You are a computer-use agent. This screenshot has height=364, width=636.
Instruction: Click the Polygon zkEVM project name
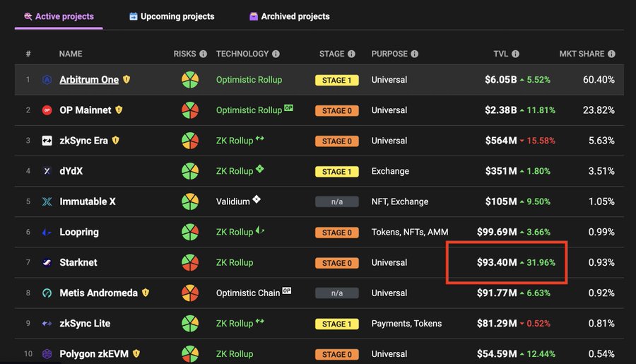click(x=94, y=353)
